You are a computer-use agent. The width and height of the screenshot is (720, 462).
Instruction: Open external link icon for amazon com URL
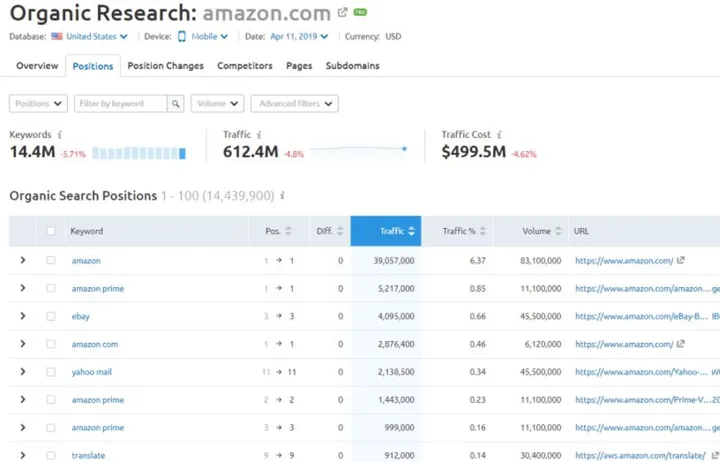pos(681,344)
